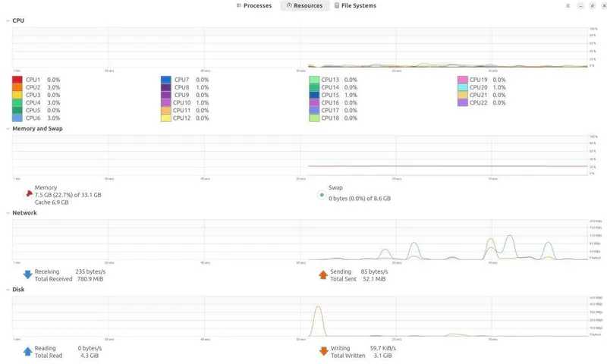Edit the CPU16 color swatch
Screen dimensions: 607x364
tap(314, 103)
